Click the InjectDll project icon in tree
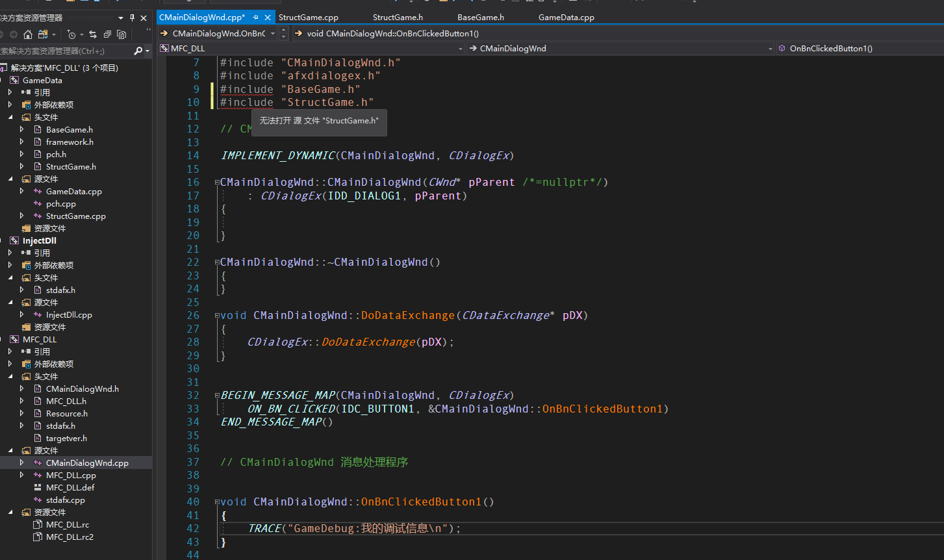Viewport: 944px width, 560px height. click(x=15, y=241)
